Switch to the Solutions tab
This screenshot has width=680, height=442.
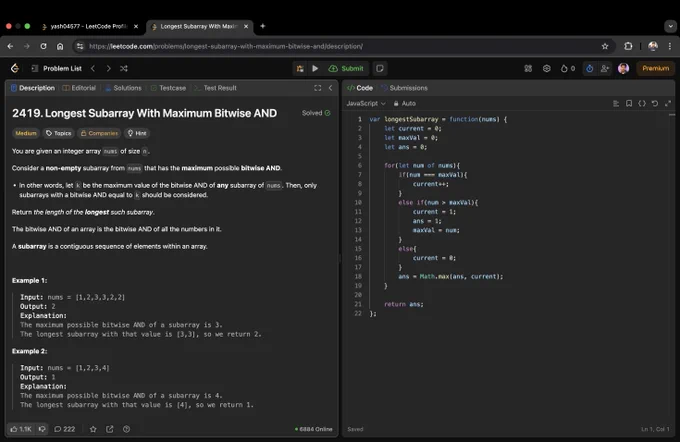point(123,88)
